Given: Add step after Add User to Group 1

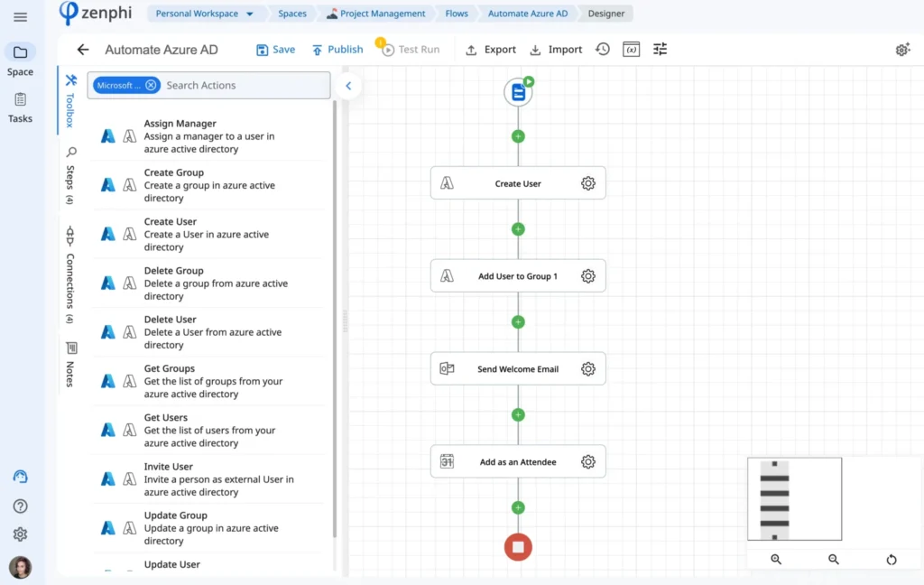Looking at the screenshot, I should [x=518, y=322].
